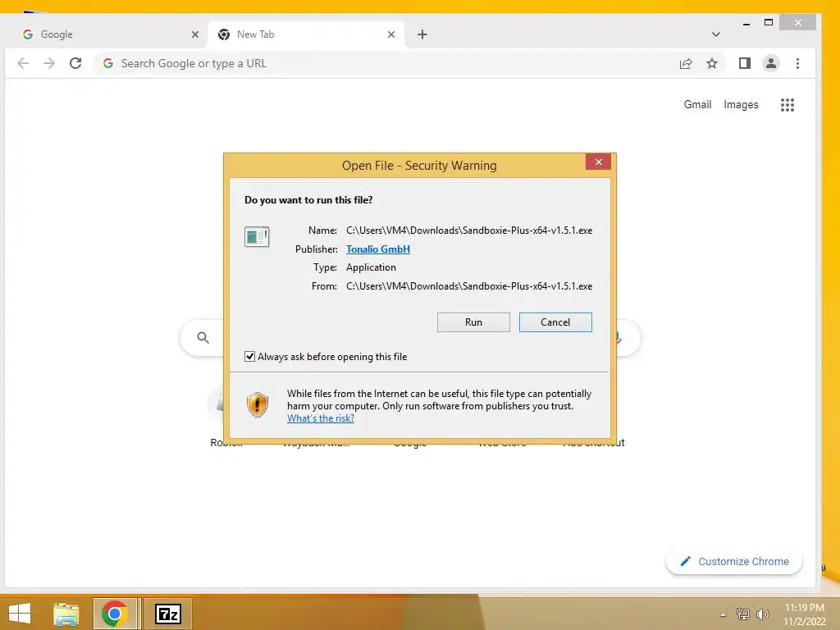Click the Chrome taskbar icon
Image resolution: width=840 pixels, height=630 pixels.
[115, 614]
